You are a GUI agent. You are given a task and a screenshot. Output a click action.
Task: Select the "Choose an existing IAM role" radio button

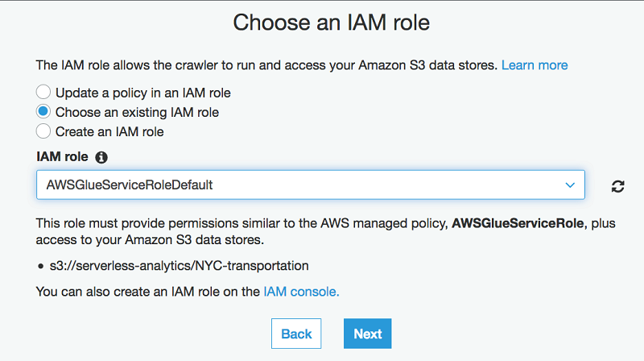pos(43,112)
